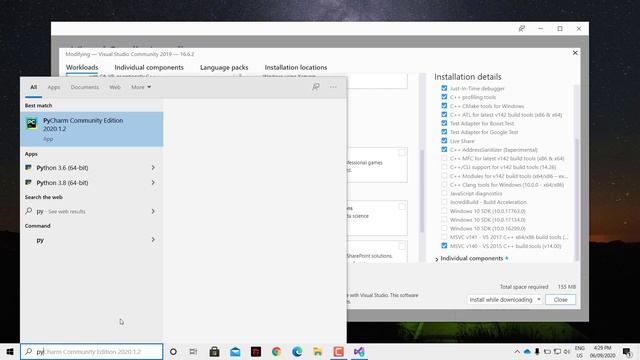Image resolution: width=640 pixels, height=360 pixels.
Task: Uncheck C++ CMake tools for Windows
Action: click(444, 106)
